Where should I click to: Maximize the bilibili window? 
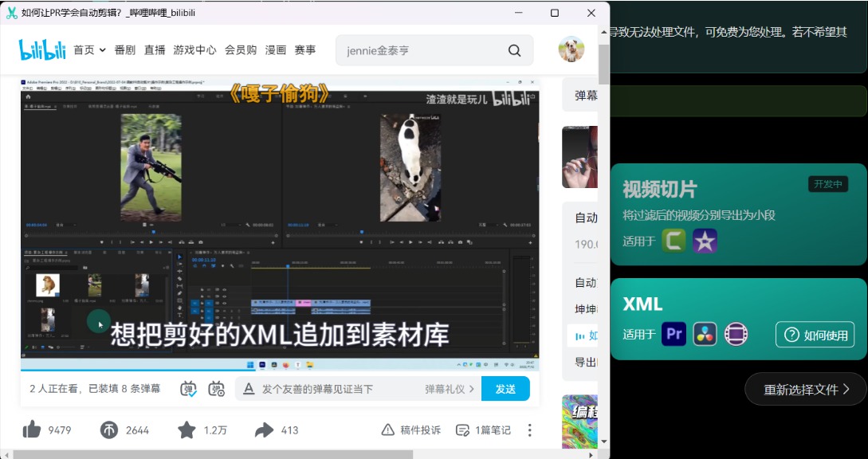pos(554,13)
